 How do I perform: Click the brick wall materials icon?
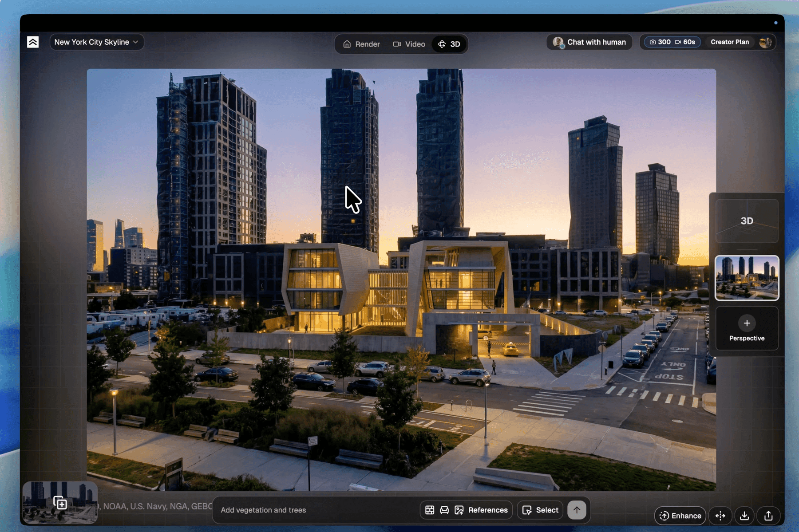coord(429,510)
